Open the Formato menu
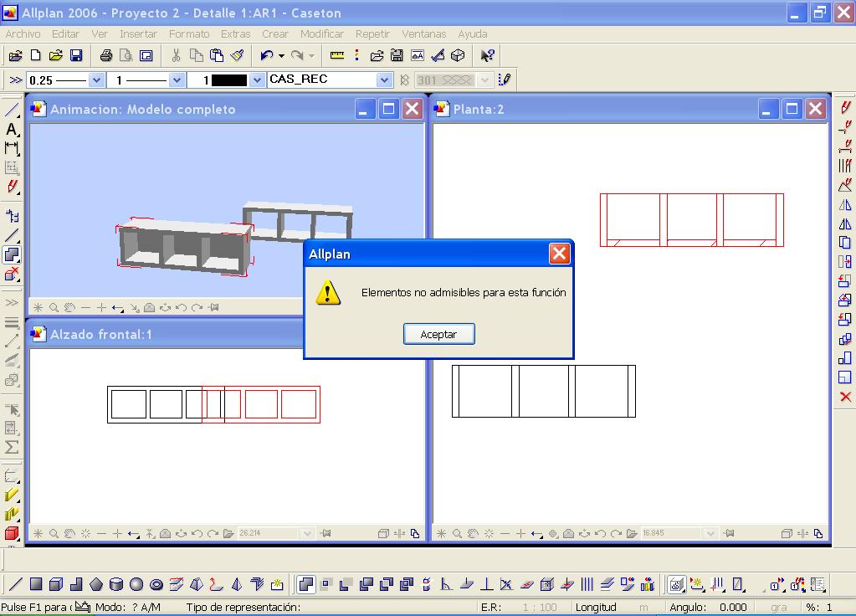The width and height of the screenshot is (856, 616). point(189,33)
